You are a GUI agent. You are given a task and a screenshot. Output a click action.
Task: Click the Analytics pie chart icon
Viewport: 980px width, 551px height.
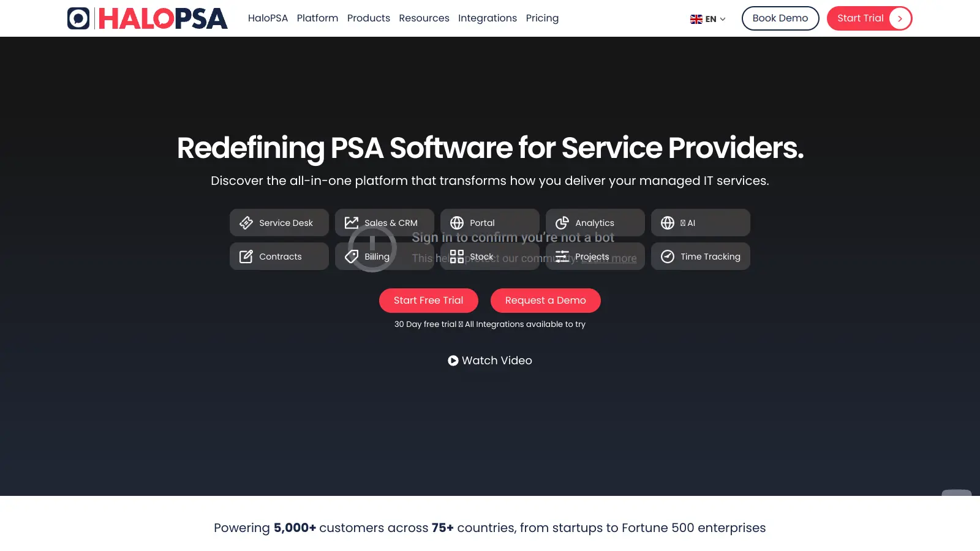pos(562,222)
